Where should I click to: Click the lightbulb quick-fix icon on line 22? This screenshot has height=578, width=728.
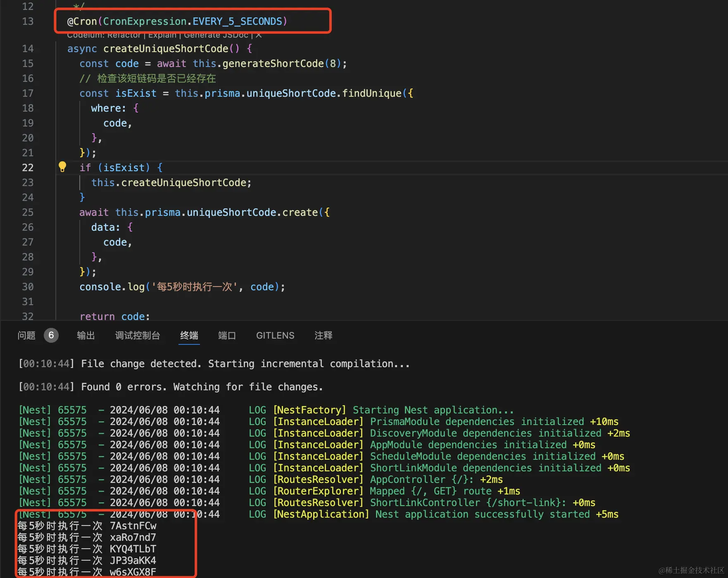(62, 167)
